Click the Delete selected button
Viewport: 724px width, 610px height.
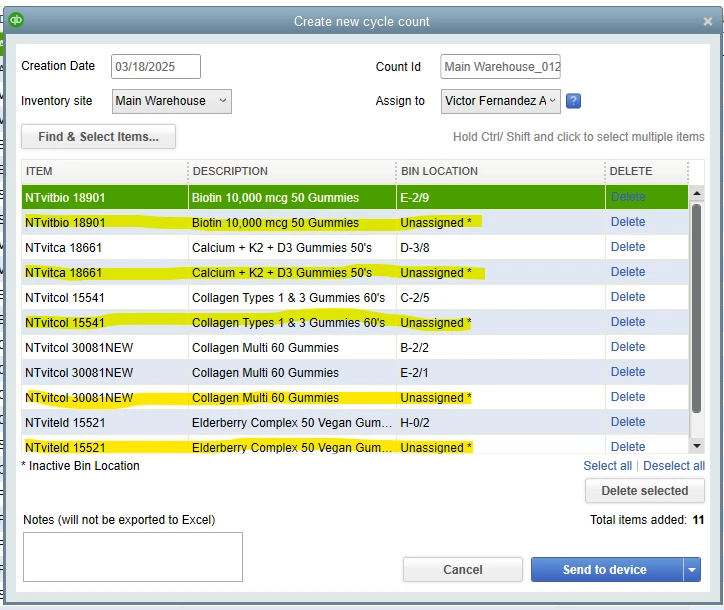(645, 490)
